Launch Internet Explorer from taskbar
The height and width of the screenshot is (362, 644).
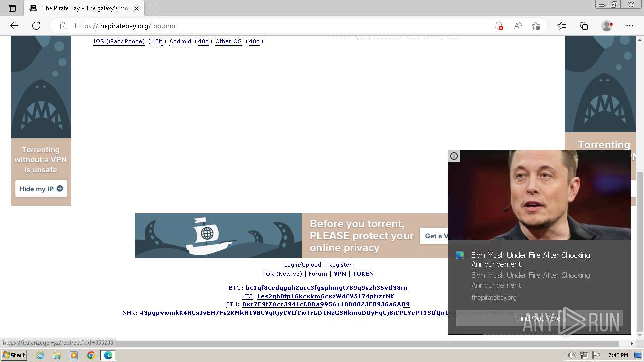pos(40,355)
